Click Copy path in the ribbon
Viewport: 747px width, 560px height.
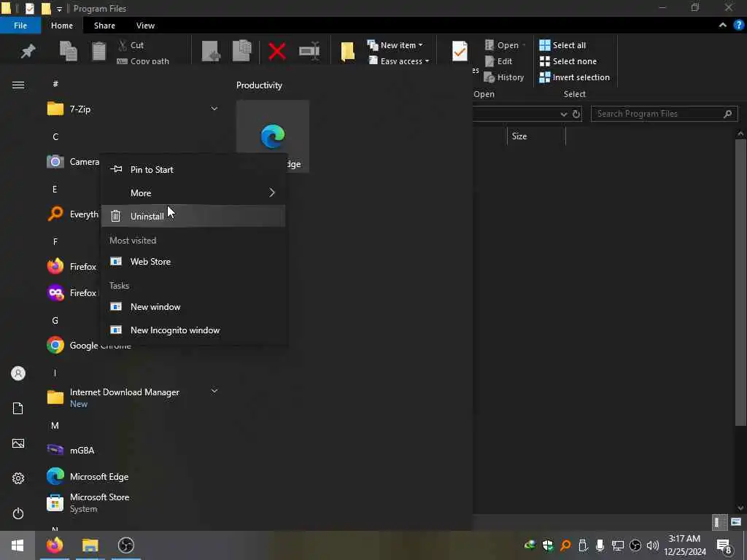pyautogui.click(x=143, y=61)
